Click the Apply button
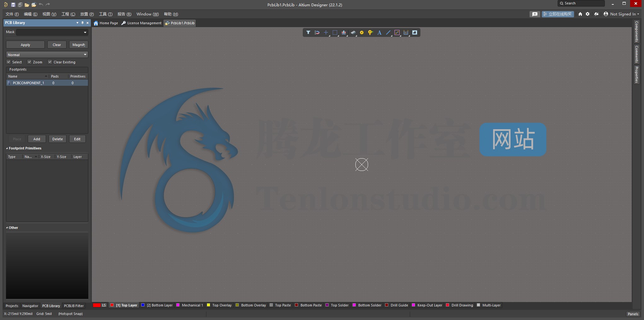 [25, 45]
